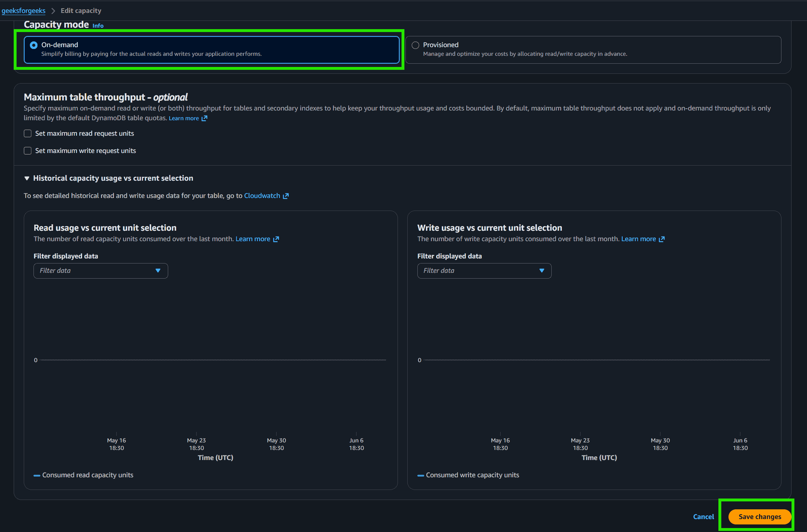Click the Write usage vs current unit selection title

coord(489,228)
